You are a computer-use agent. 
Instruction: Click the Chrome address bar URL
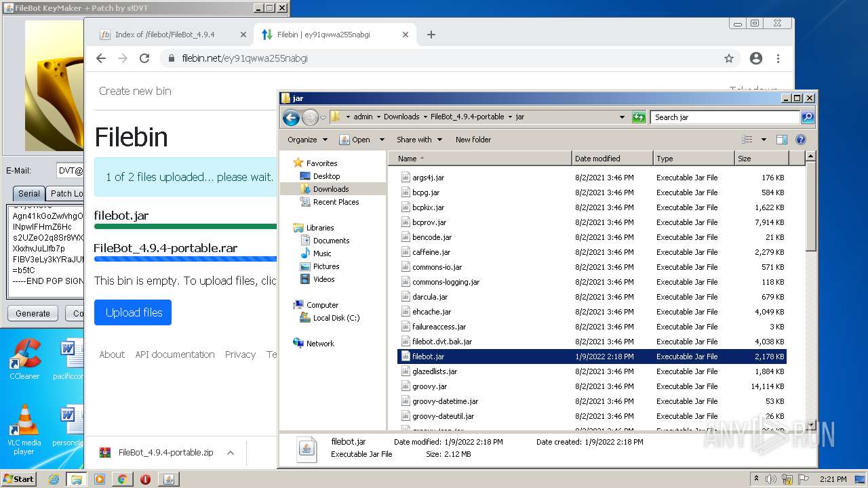click(x=245, y=58)
